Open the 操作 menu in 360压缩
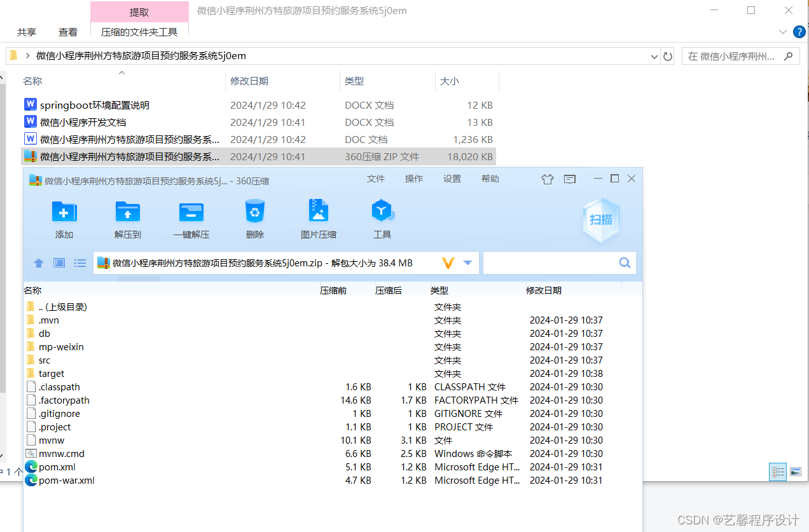This screenshot has height=532, width=809. [414, 179]
